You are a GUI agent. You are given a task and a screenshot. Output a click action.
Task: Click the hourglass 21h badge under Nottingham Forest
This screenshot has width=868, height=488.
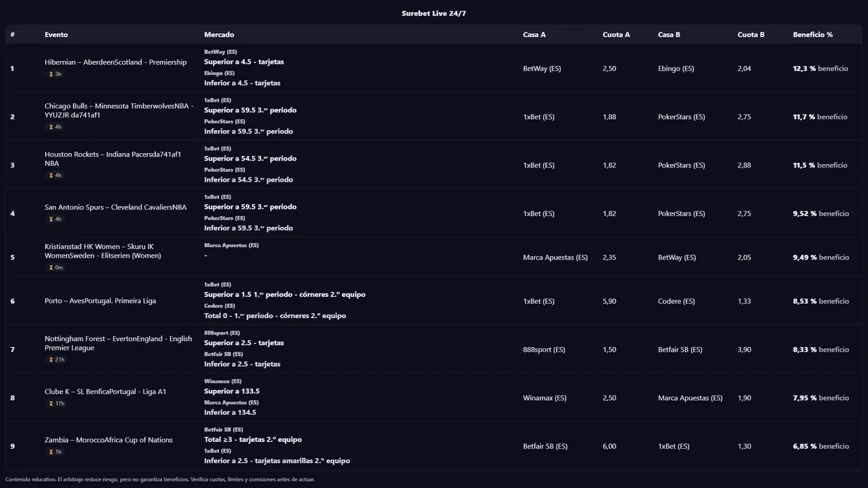click(x=56, y=359)
